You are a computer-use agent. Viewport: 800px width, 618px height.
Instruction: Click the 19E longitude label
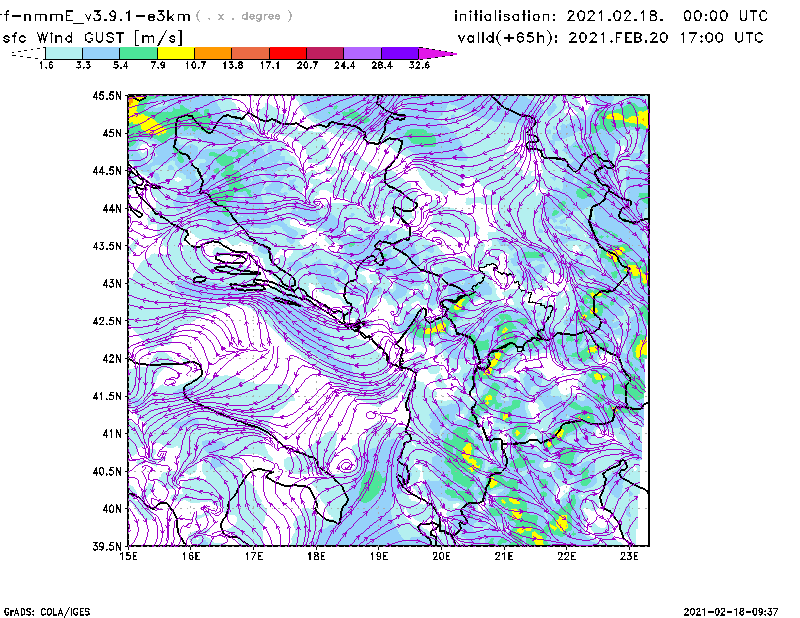pyautogui.click(x=379, y=556)
